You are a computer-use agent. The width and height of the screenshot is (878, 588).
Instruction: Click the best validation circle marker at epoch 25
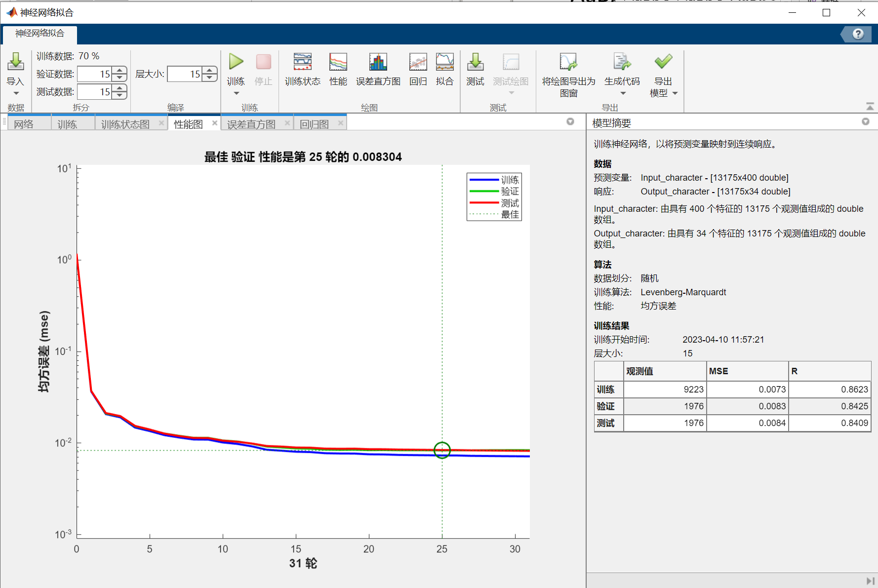(442, 450)
